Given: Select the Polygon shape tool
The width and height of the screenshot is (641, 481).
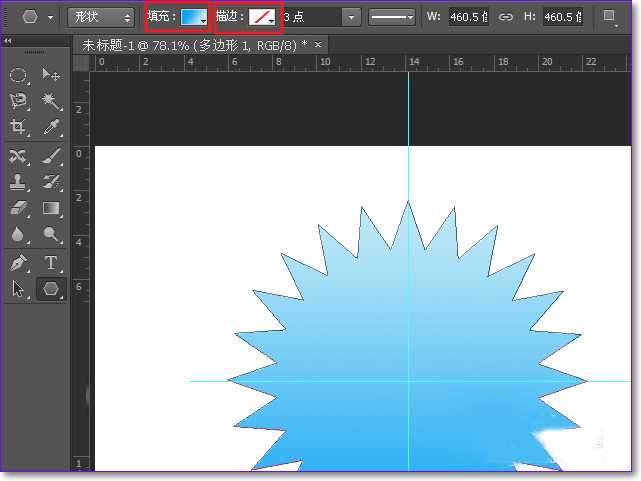Looking at the screenshot, I should 50,289.
